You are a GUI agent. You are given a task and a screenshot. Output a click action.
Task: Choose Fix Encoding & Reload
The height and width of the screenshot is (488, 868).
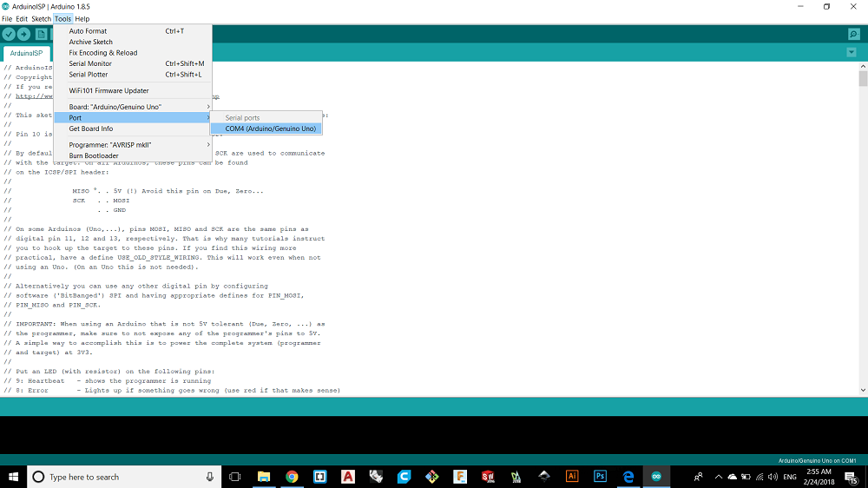[132, 53]
